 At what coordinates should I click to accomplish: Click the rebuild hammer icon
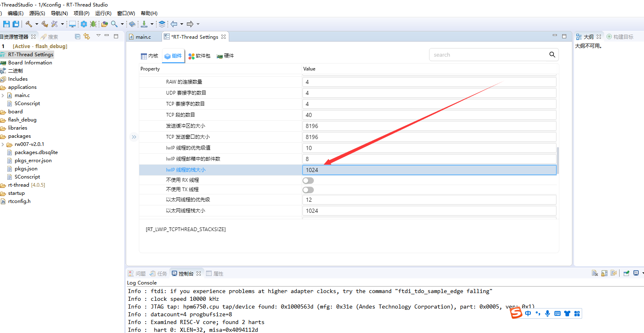45,24
